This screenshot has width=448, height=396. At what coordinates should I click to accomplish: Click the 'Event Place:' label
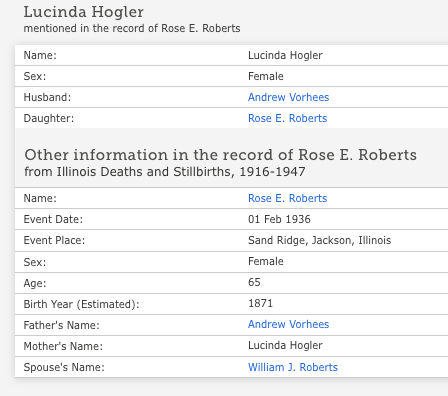coord(54,240)
